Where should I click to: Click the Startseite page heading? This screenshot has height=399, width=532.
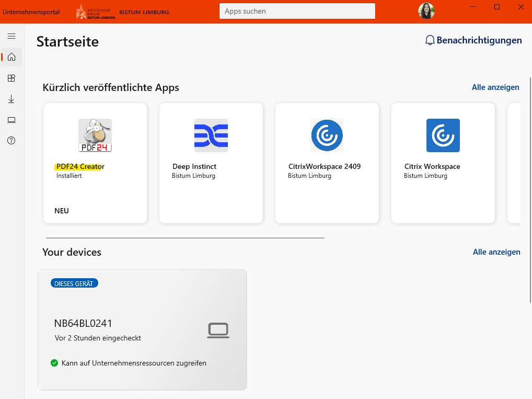67,42
